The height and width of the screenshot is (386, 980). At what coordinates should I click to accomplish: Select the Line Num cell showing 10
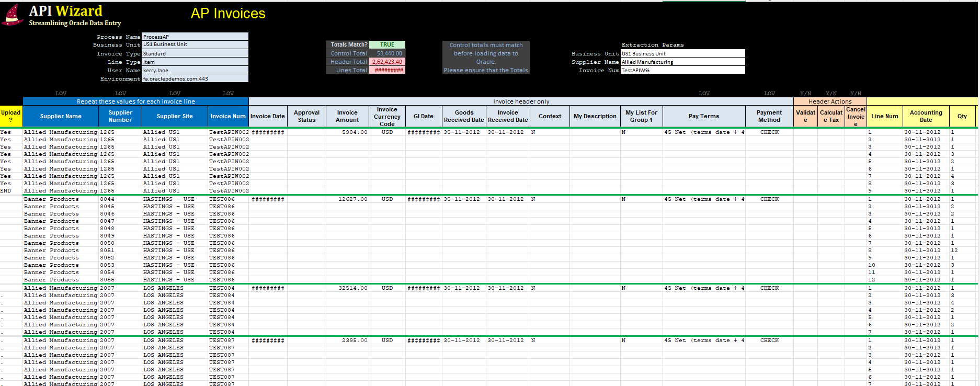(885, 265)
